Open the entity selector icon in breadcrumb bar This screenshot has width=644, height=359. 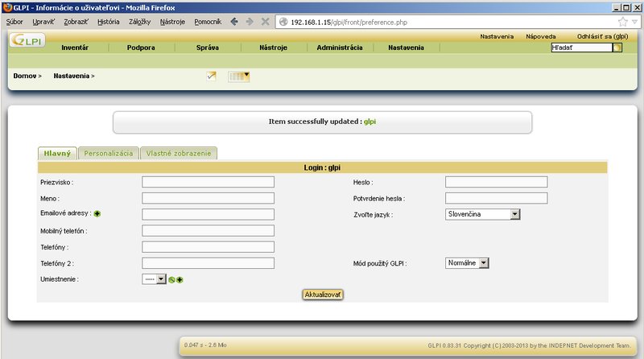pos(239,76)
